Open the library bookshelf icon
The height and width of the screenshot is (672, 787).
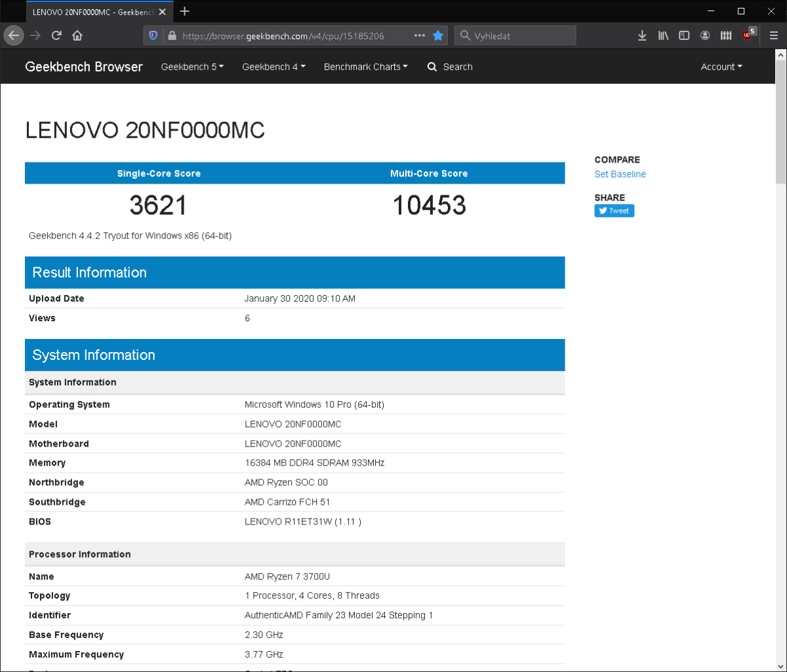663,35
